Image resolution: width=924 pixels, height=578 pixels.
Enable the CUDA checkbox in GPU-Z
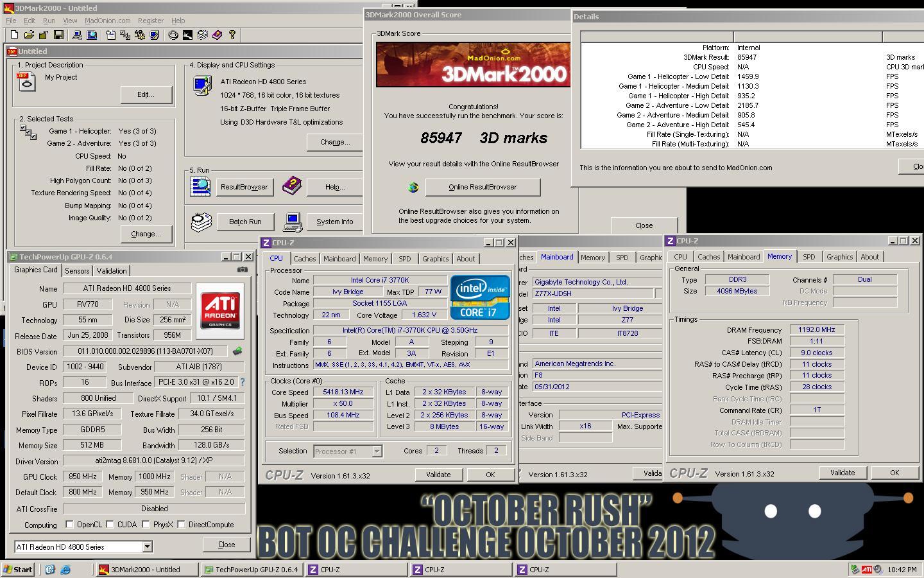tap(110, 524)
